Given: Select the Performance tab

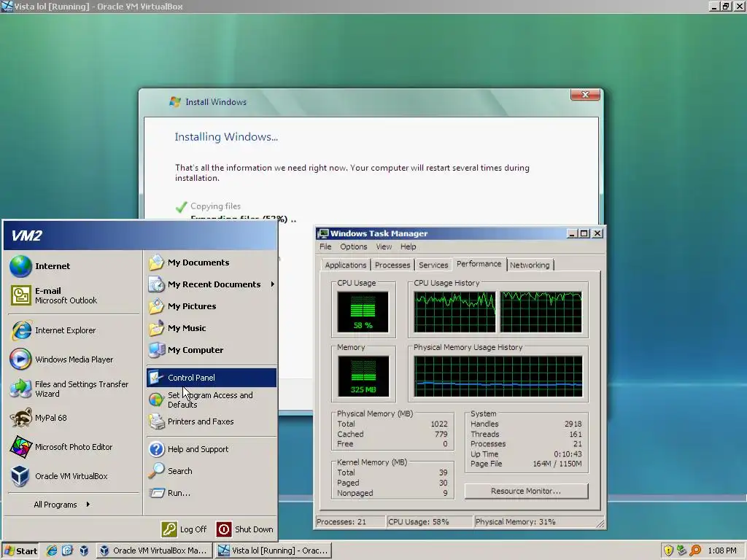Looking at the screenshot, I should pyautogui.click(x=479, y=264).
